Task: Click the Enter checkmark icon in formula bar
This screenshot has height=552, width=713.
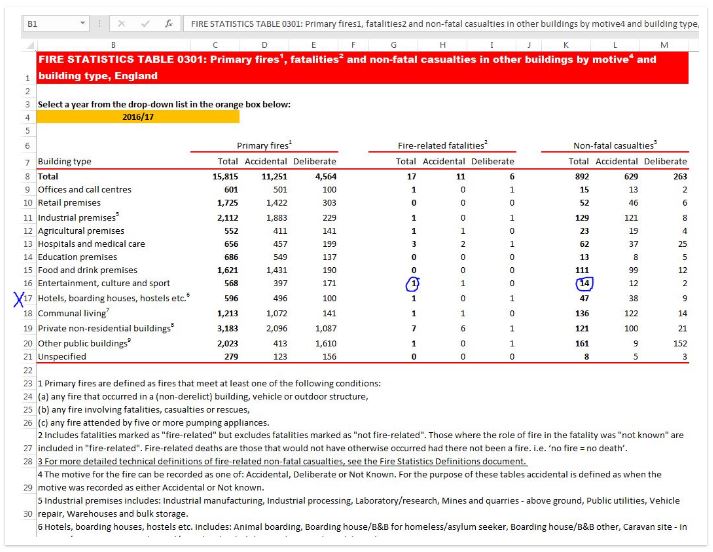Action: point(145,24)
